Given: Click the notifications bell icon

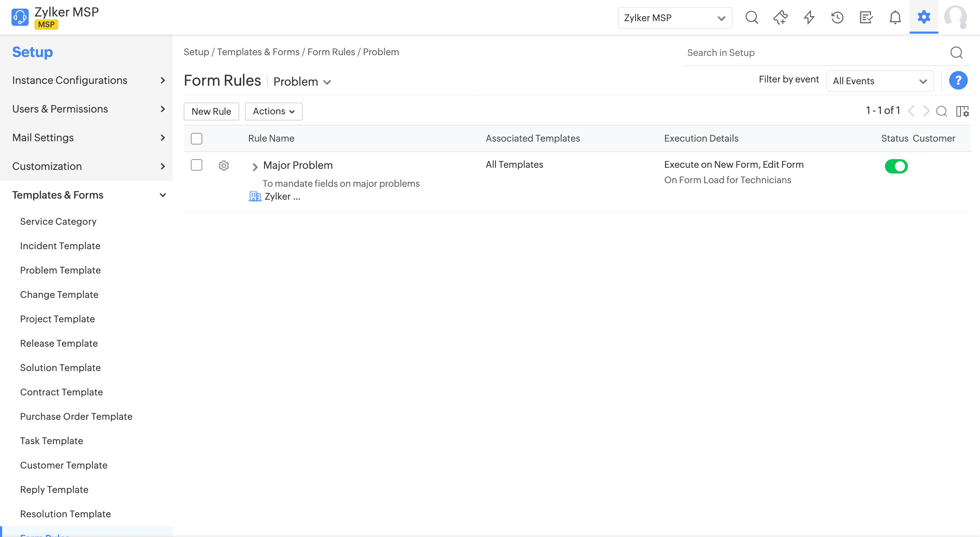Looking at the screenshot, I should click(x=895, y=18).
